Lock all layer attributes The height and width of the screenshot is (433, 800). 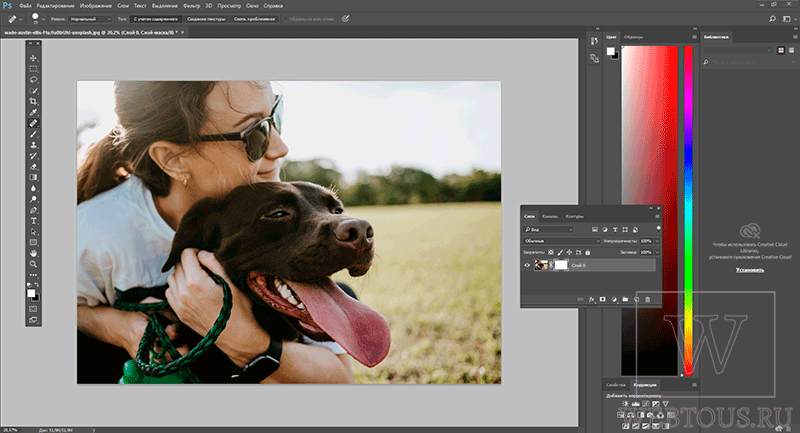587,252
